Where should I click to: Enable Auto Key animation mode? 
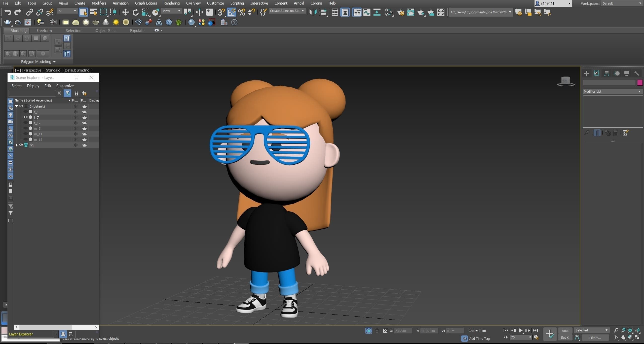565,330
